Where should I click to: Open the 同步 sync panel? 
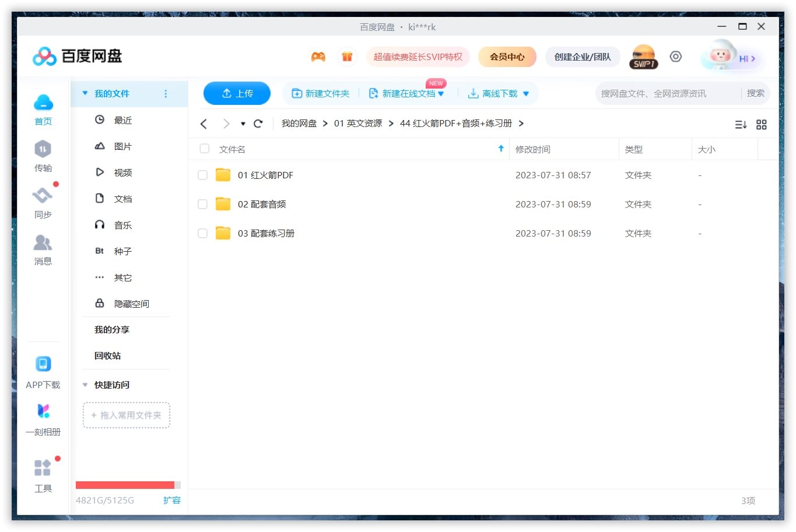[43, 203]
